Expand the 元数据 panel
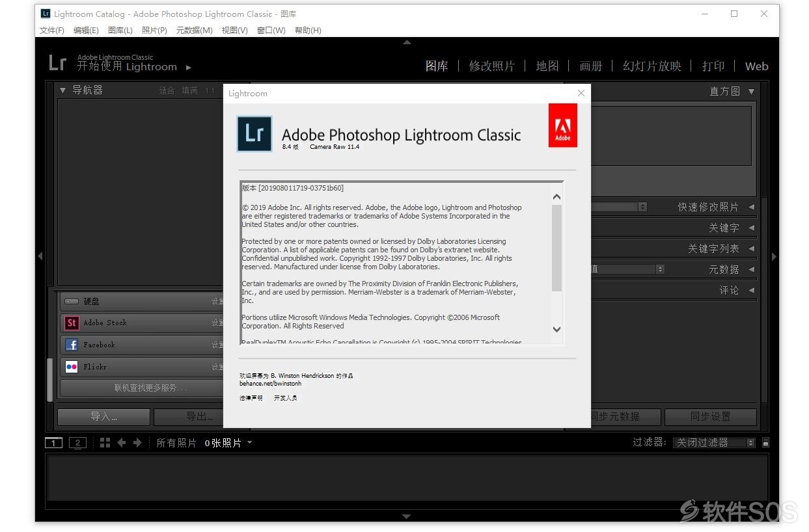The image size is (809, 532). [x=751, y=269]
